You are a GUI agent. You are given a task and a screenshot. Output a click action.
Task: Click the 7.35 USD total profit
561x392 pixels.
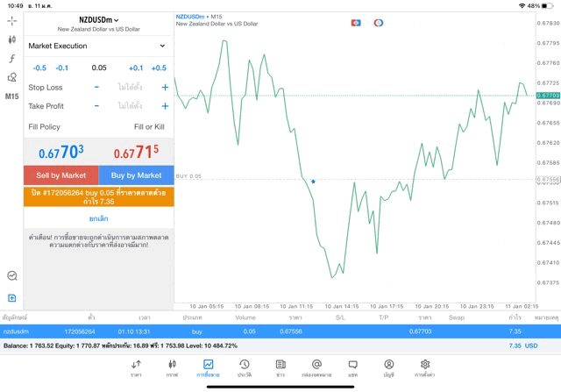tap(523, 346)
